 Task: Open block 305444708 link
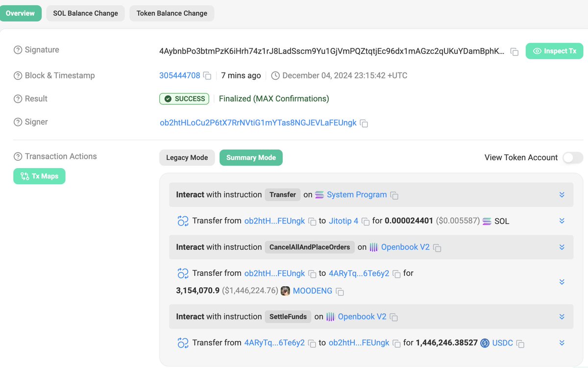pos(180,75)
